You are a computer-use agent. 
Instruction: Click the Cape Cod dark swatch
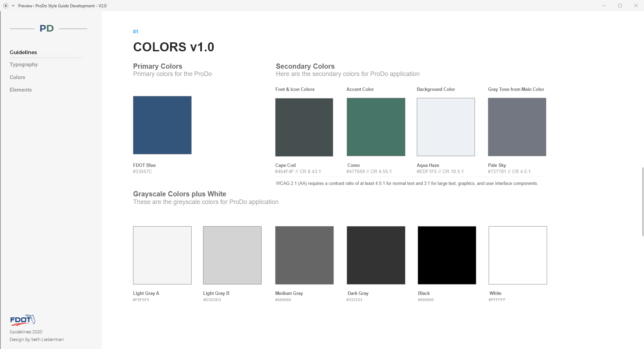304,127
